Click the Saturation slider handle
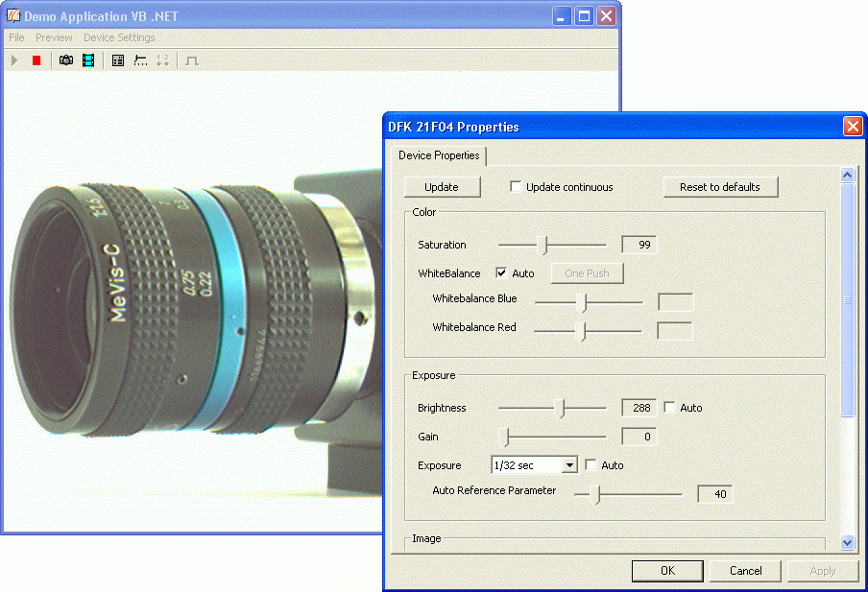 point(544,245)
